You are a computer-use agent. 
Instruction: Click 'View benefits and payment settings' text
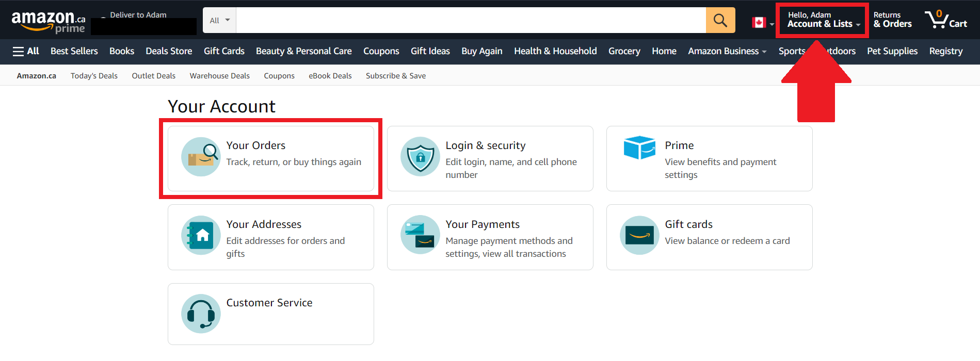720,168
